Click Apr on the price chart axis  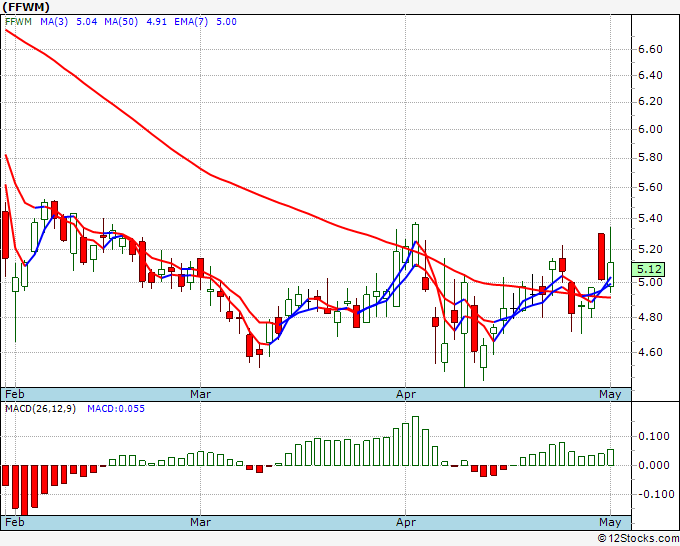[x=405, y=394]
